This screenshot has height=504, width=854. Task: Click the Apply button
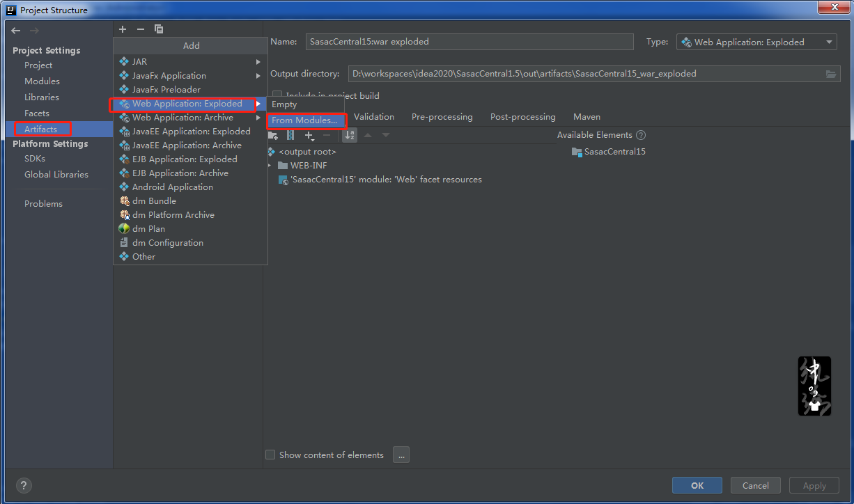814,486
